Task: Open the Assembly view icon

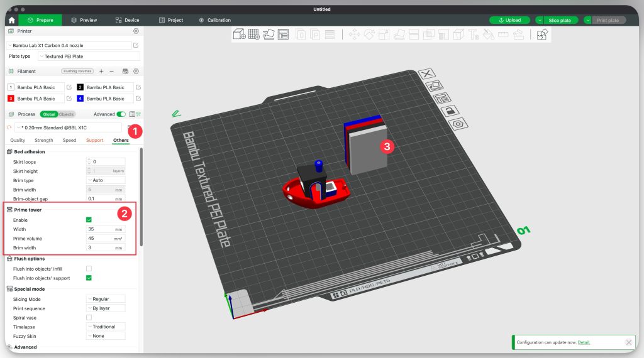Action: 541,35
